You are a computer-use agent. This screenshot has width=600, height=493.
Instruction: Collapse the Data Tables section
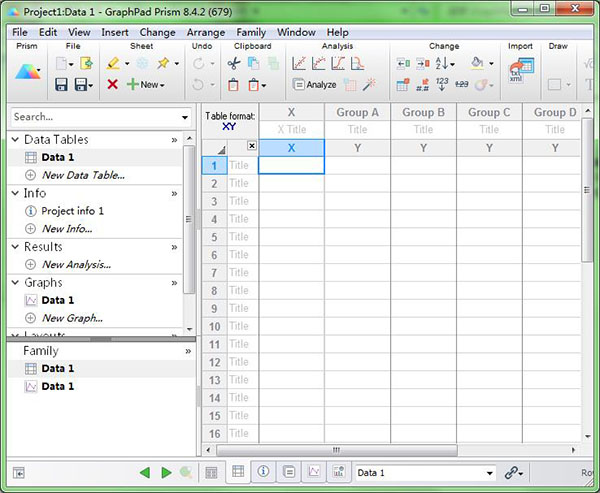(15, 139)
